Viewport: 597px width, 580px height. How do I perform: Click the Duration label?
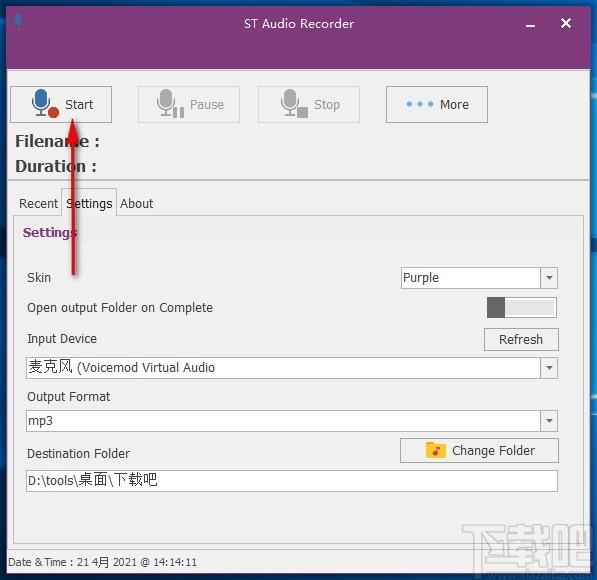tap(56, 166)
